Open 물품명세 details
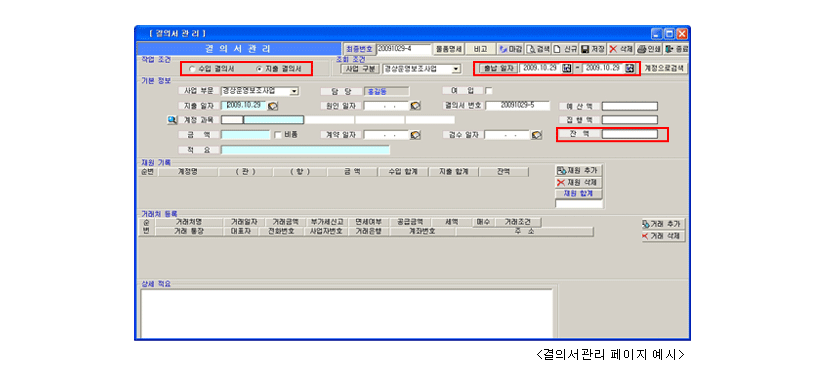Screen dimensions: 825x384 click(449, 49)
